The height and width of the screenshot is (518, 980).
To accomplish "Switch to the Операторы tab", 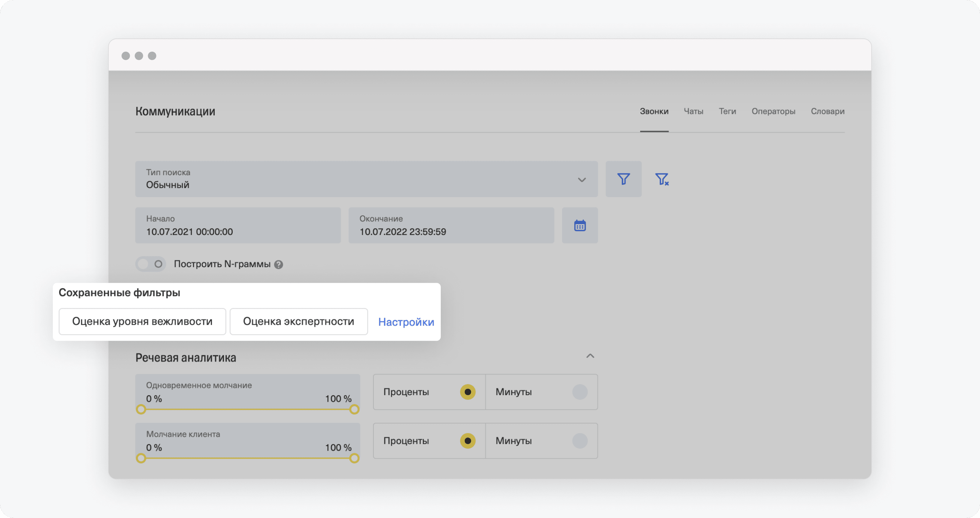I will (x=773, y=111).
